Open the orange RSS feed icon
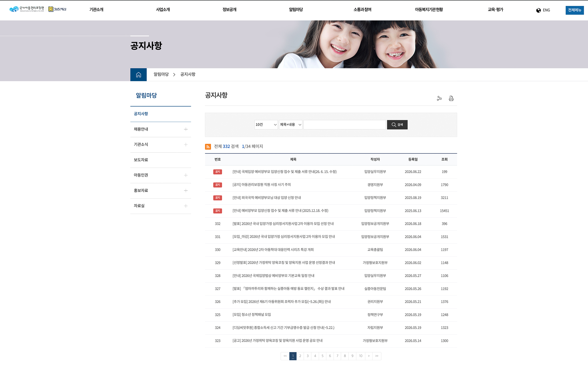Viewport: 588px width, 370px height. tap(208, 147)
